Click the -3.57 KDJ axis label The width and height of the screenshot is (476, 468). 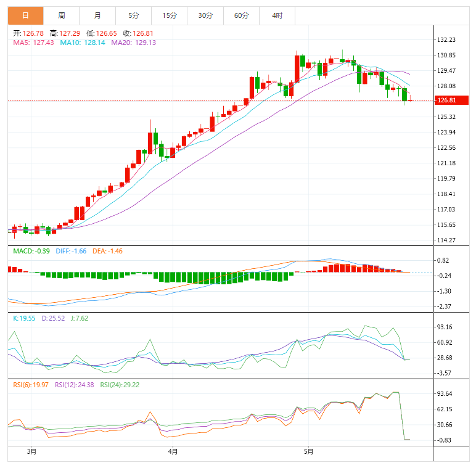(x=444, y=373)
